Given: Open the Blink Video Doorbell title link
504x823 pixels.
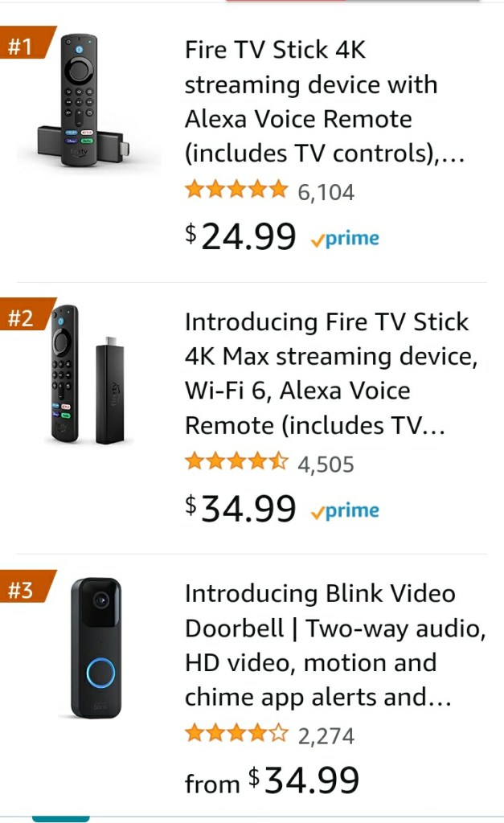Looking at the screenshot, I should pos(334,645).
